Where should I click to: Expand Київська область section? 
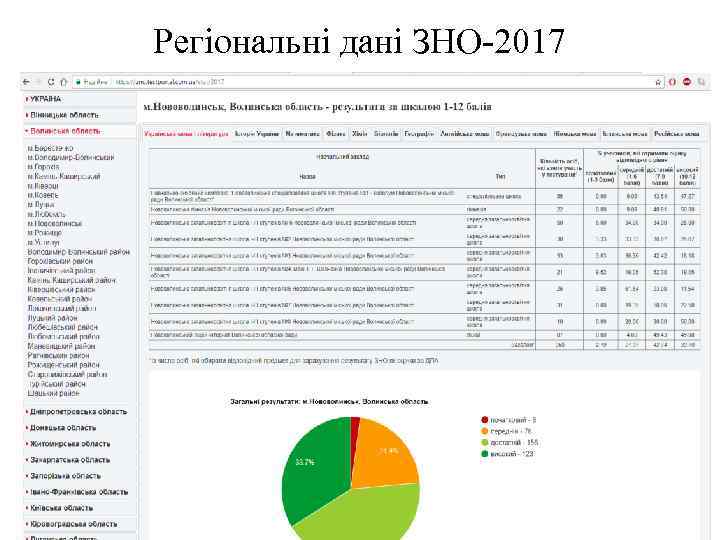[60, 508]
